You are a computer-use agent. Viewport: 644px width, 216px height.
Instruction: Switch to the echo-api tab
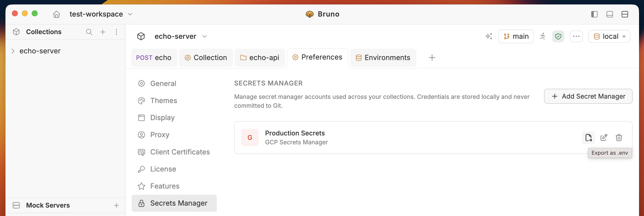pyautogui.click(x=259, y=58)
